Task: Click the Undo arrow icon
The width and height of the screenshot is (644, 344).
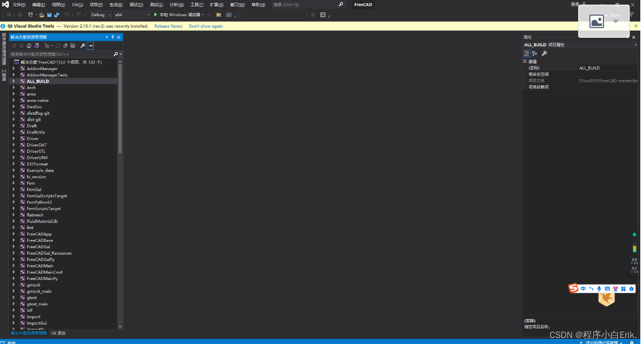Action: (67, 15)
